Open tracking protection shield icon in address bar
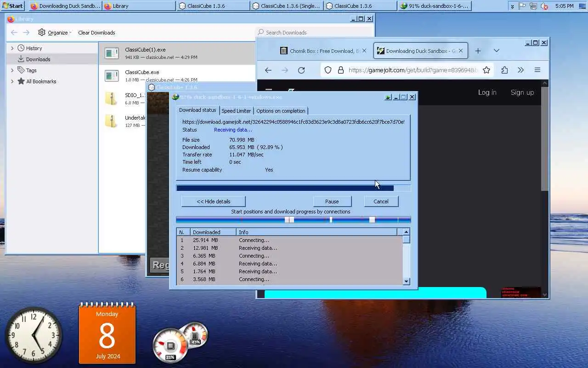 tap(328, 70)
